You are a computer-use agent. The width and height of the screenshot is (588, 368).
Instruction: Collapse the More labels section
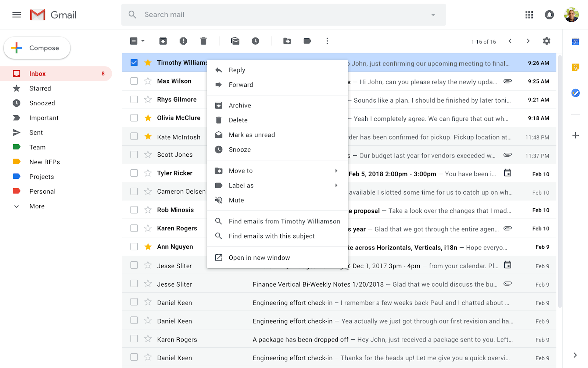pyautogui.click(x=16, y=206)
